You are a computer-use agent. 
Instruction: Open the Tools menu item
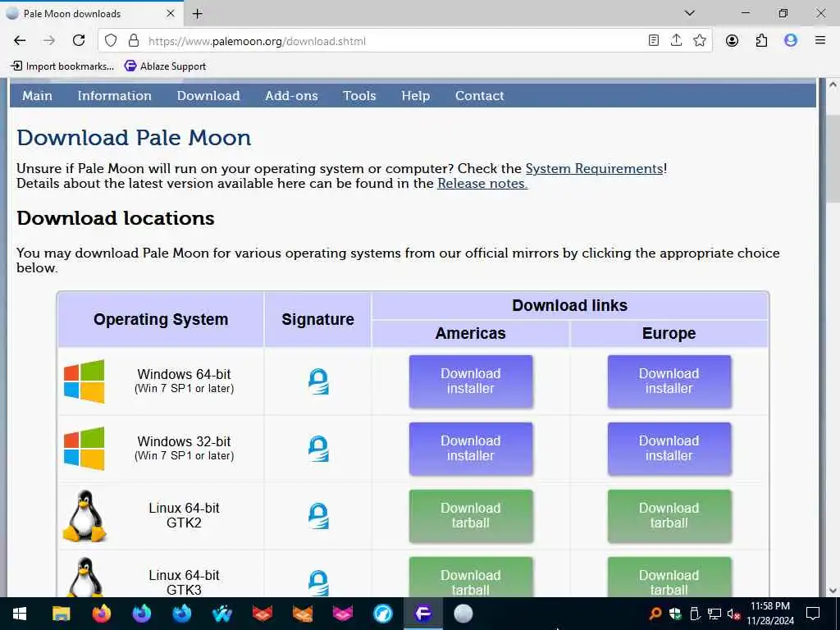pyautogui.click(x=359, y=96)
